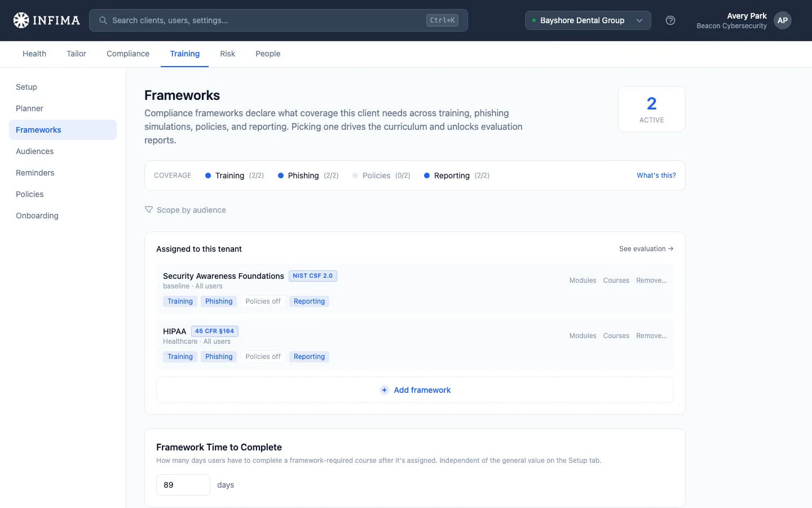The image size is (812, 508).
Task: Click the Policies coverage indicator
Action: pos(381,176)
